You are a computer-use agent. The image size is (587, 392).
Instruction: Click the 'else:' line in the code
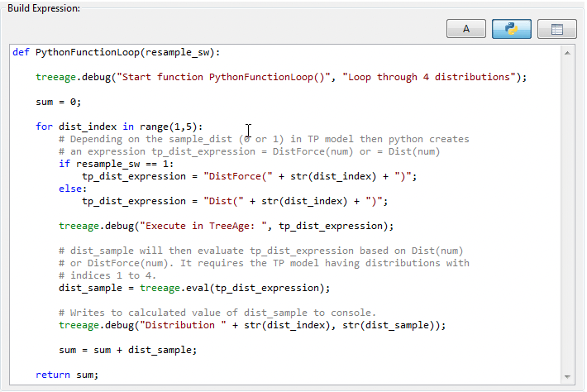coord(73,189)
